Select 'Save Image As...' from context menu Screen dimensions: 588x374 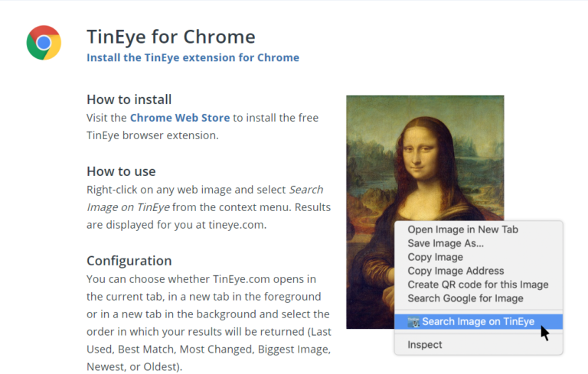click(446, 243)
